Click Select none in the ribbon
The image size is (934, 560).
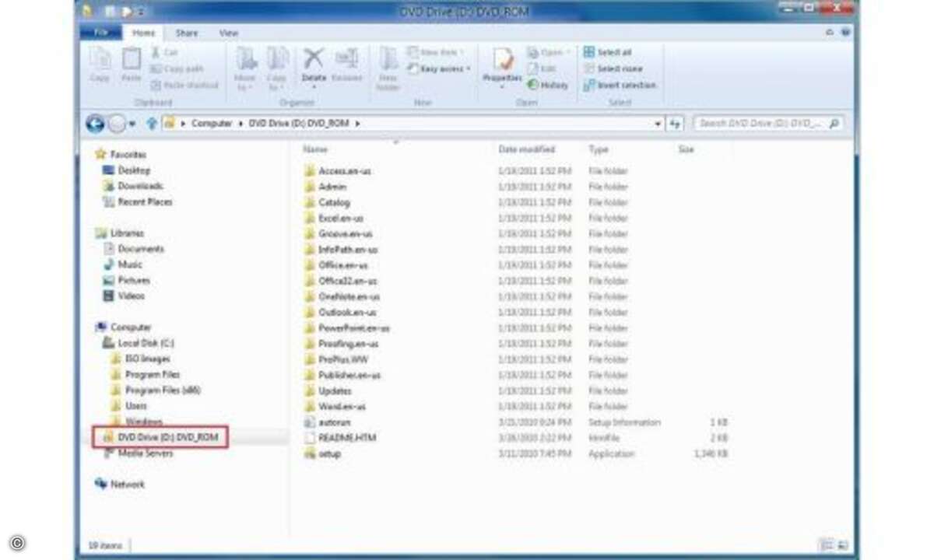click(x=613, y=68)
